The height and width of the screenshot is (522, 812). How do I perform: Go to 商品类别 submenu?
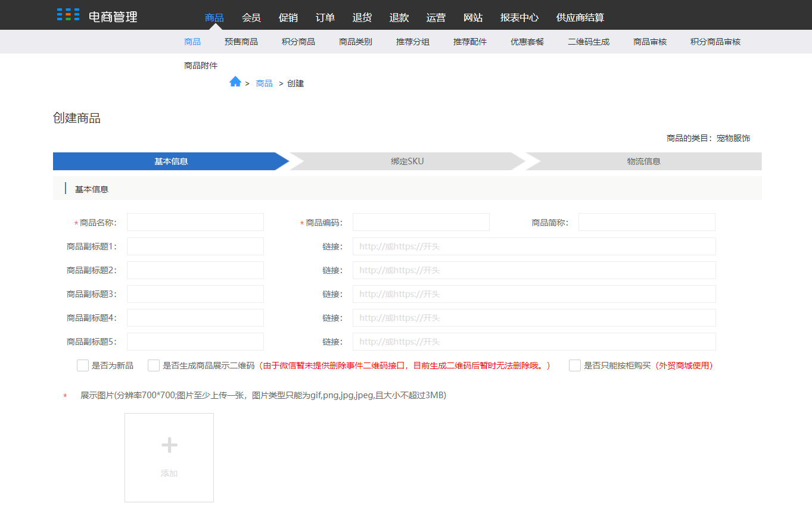pos(356,42)
